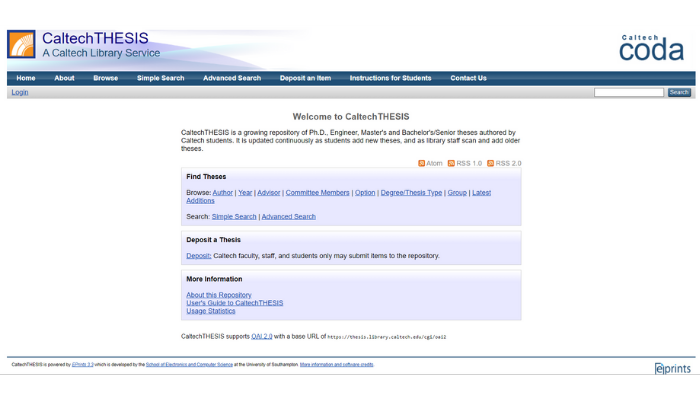Click the Caltech CODA logo
This screenshot has height=400, width=700.
651,47
